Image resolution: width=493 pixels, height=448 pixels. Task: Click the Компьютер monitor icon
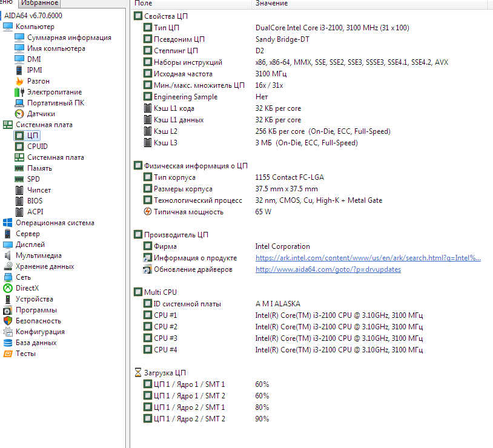(x=7, y=27)
